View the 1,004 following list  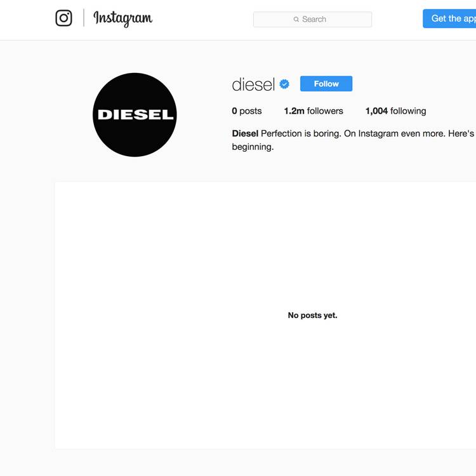395,111
